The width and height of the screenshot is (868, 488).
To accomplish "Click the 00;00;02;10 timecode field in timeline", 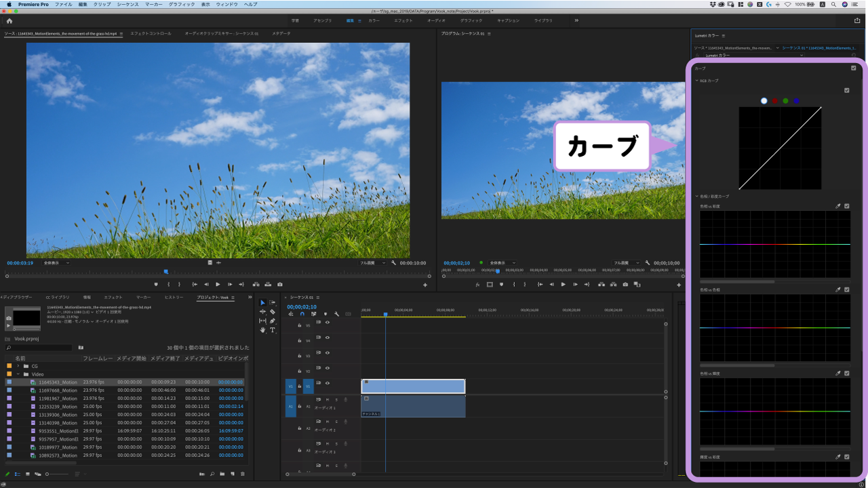I will tap(301, 306).
